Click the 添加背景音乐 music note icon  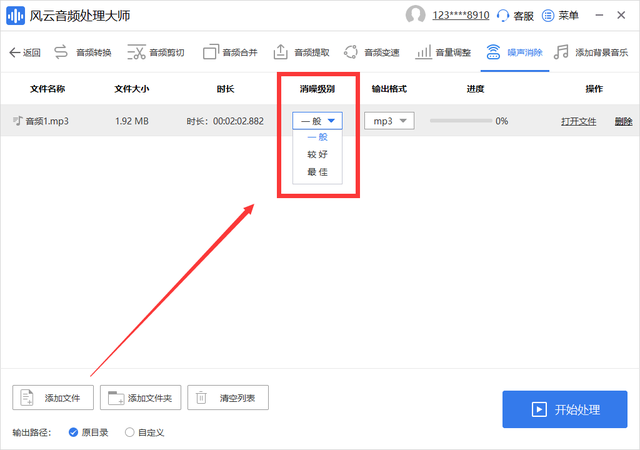561,52
